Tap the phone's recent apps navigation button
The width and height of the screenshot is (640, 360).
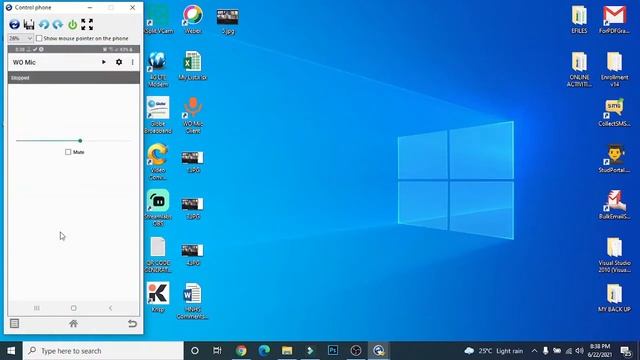[x=37, y=308]
